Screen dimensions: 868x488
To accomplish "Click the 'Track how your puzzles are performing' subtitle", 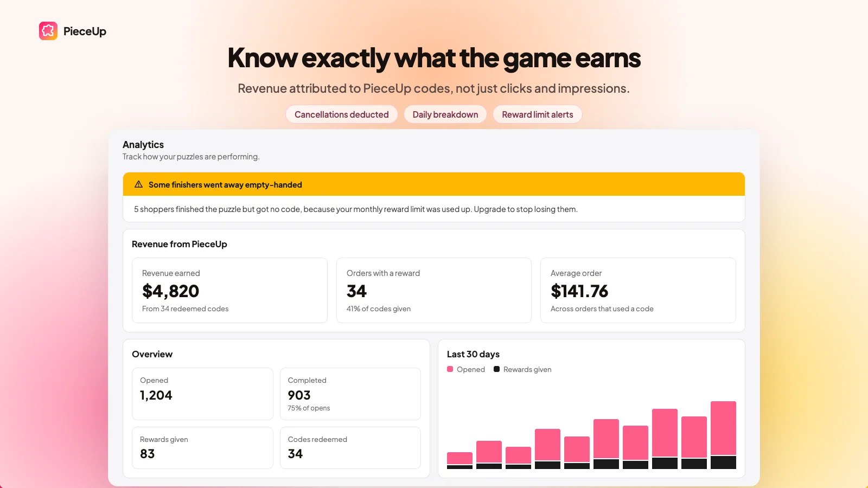I will coord(191,157).
